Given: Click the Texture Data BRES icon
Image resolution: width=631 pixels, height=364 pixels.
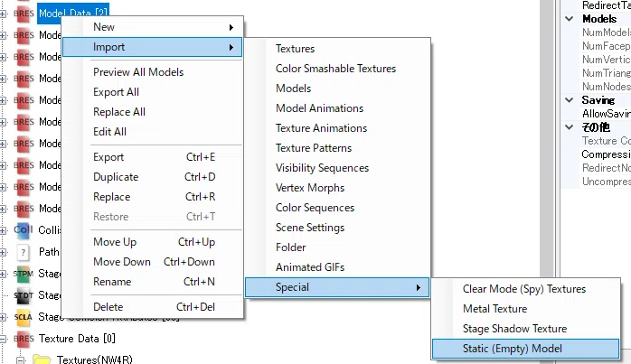Looking at the screenshot, I should pos(24,339).
